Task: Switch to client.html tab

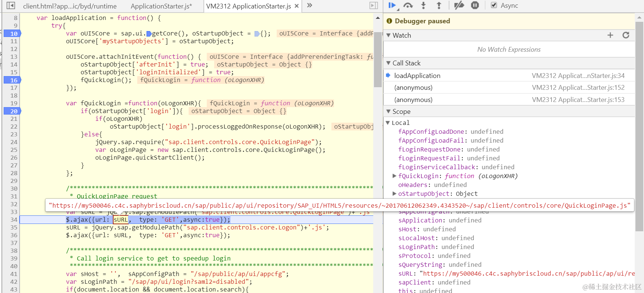Action: click(x=70, y=6)
